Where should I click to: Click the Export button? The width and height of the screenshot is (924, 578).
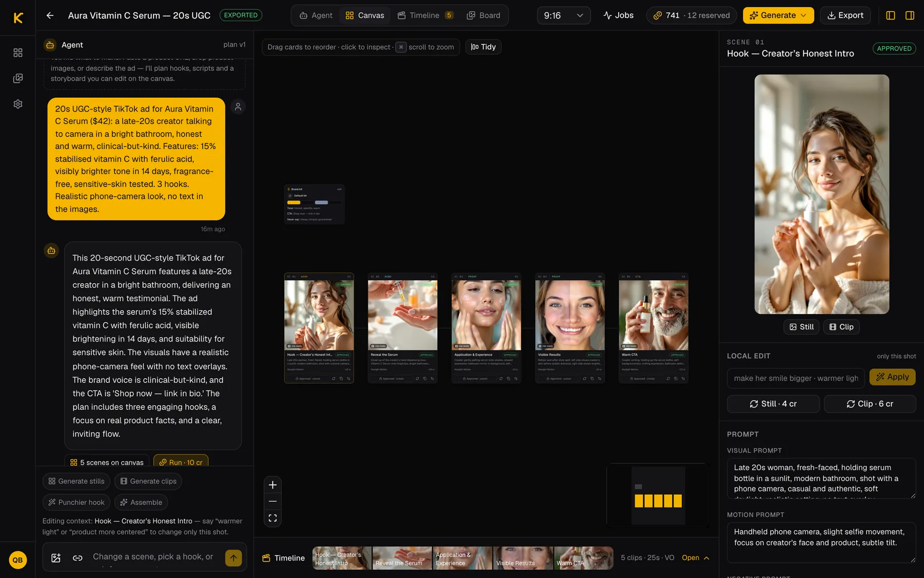pos(845,15)
